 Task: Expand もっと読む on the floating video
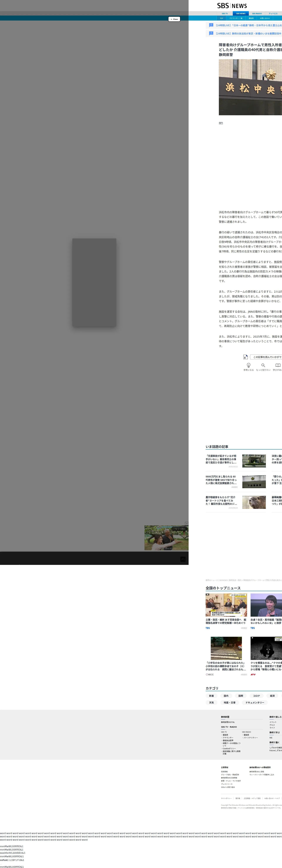pos(180,529)
